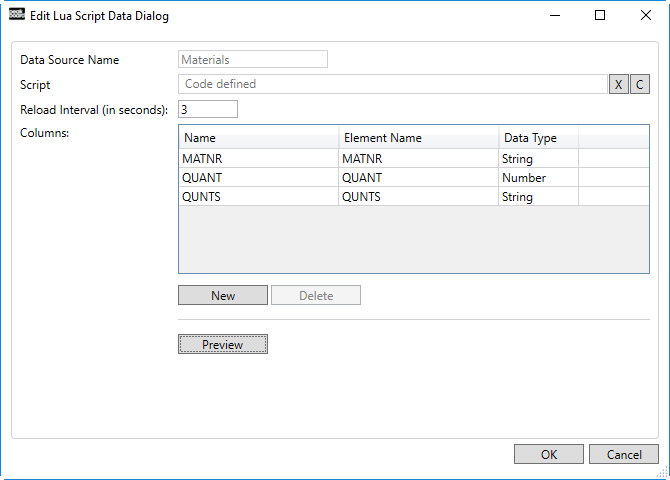Confirm the dialog with OK
Image resolution: width=670 pixels, height=480 pixels.
point(549,454)
